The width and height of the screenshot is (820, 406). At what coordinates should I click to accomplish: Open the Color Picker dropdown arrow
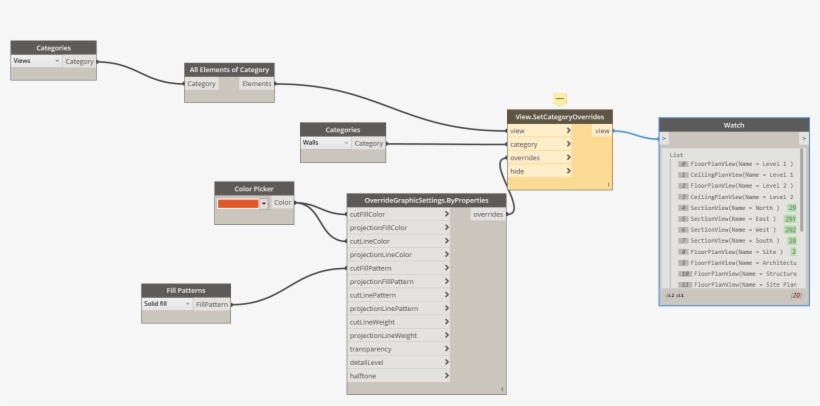[263, 203]
